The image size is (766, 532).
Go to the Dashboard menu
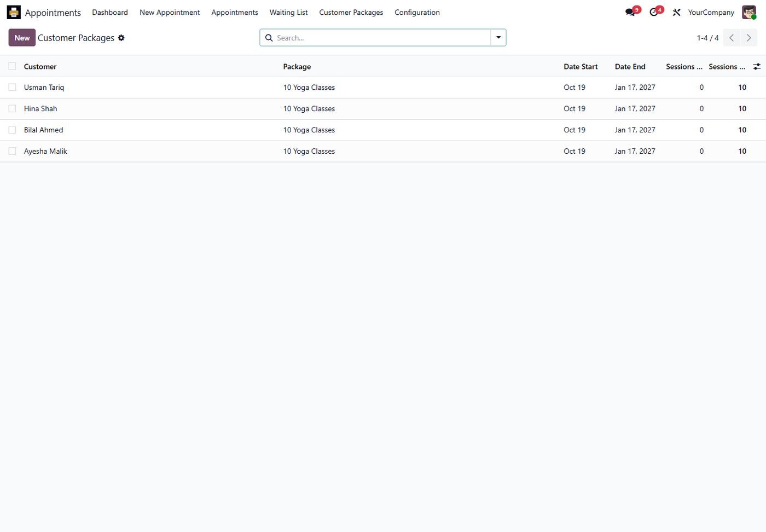[110, 12]
